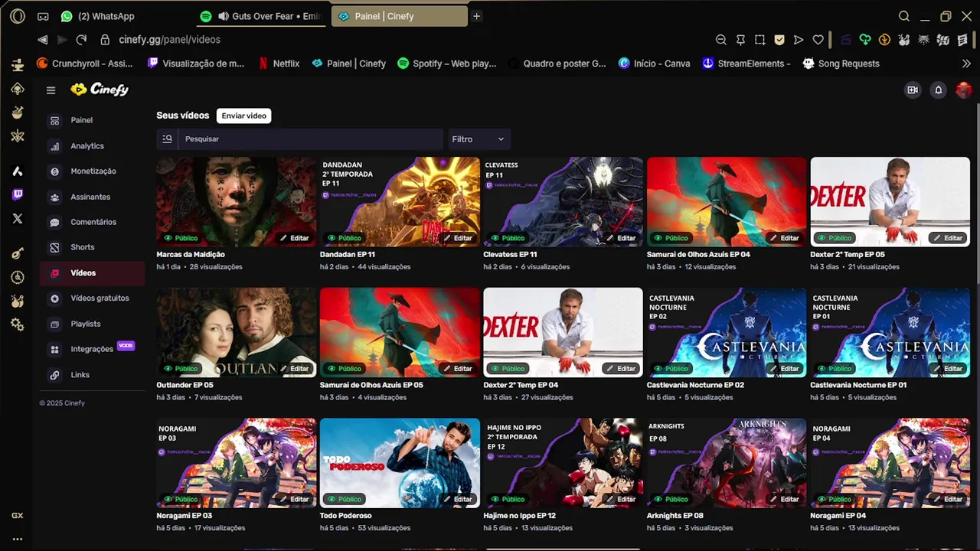Viewport: 980px width, 551px height.
Task: Open Twitch in Opera sidebar
Action: (x=18, y=195)
